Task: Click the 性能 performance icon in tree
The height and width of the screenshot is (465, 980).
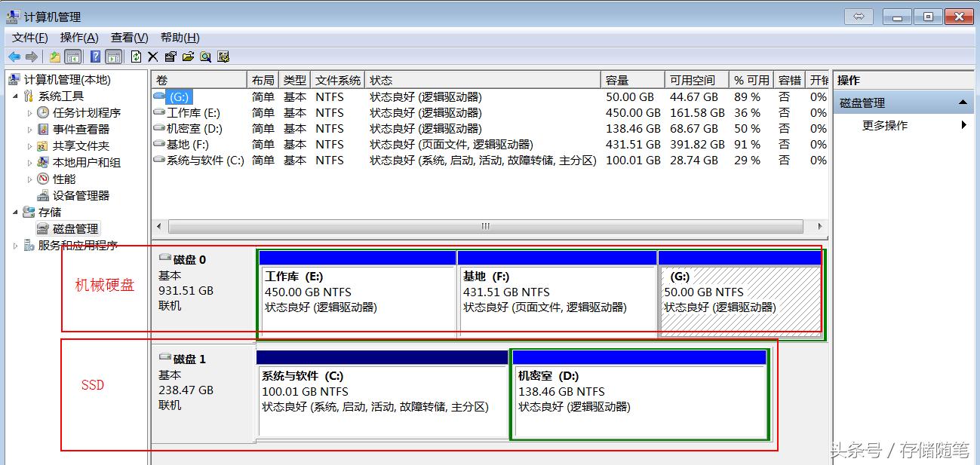Action: (x=43, y=179)
